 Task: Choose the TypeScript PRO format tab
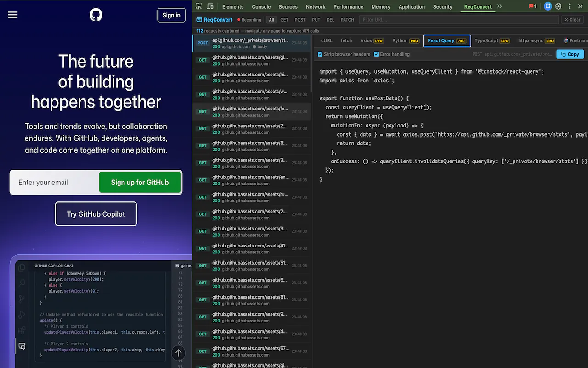tap(492, 40)
